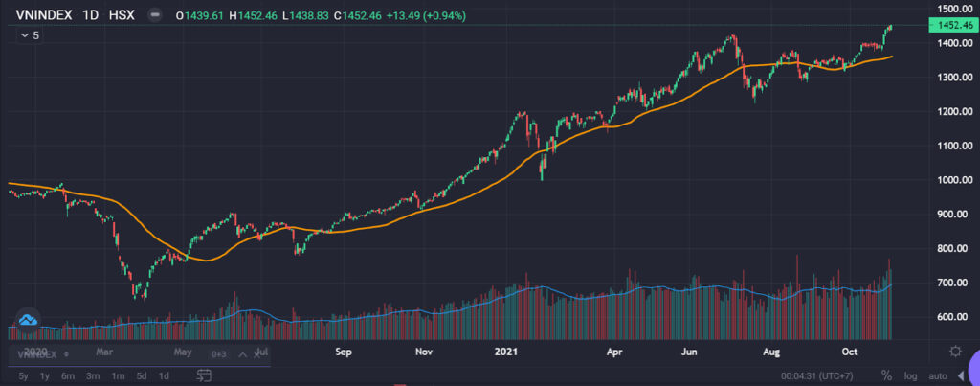This screenshot has height=386, width=980.
Task: Collapse the VNINDEX panel using up chevron
Action: [x=242, y=354]
